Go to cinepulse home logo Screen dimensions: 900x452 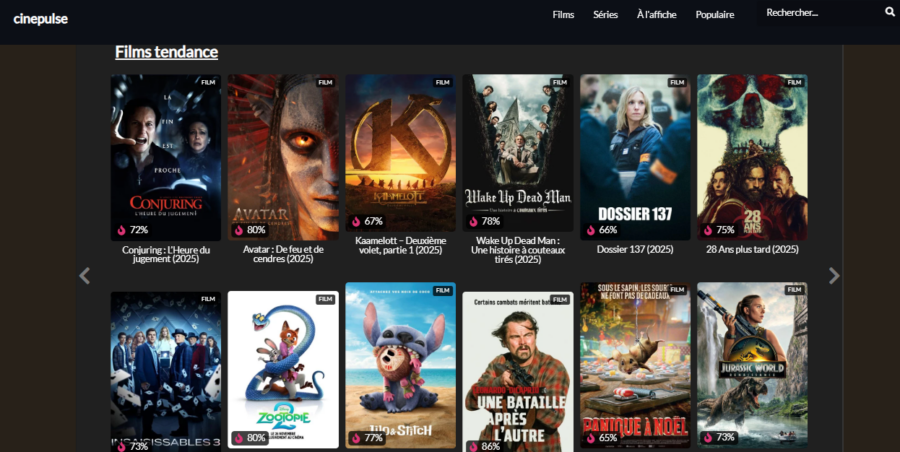[40, 19]
